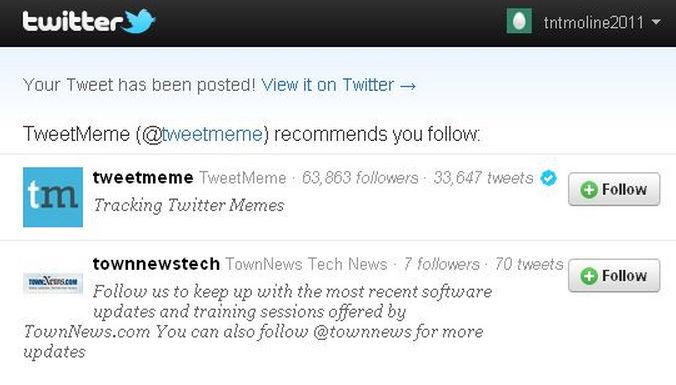Click the TownNews.com avatar image
This screenshot has height=385, width=676.
(53, 283)
